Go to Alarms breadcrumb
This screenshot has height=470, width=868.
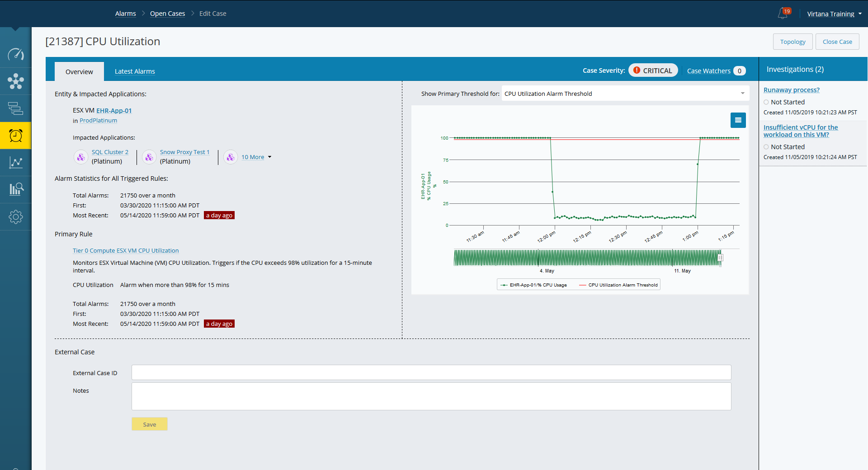(x=125, y=14)
